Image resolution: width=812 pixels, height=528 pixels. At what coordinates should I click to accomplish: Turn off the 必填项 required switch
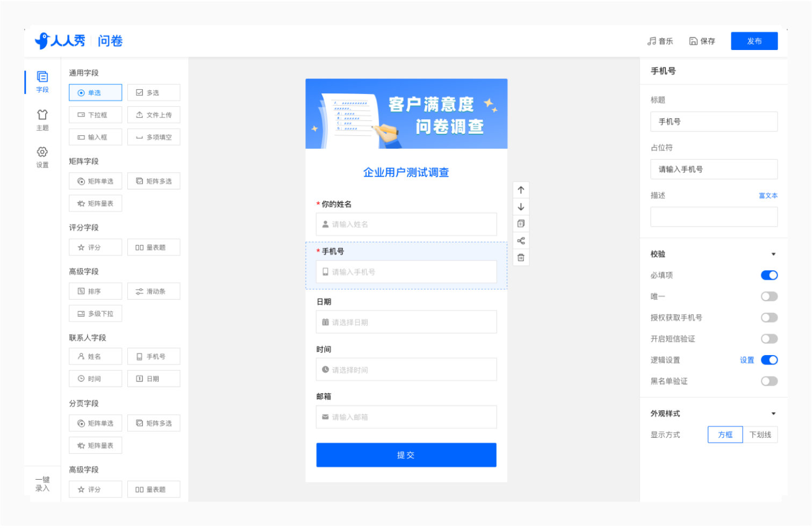pos(769,275)
